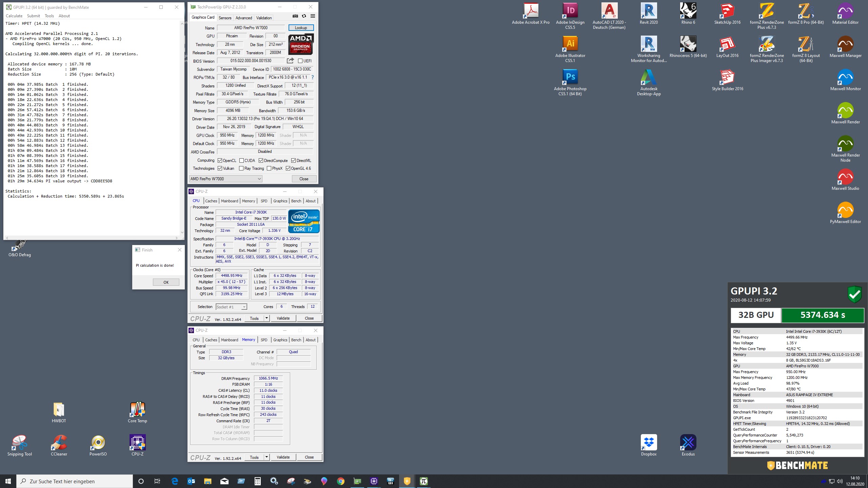Toggle DirectCompute checkbox in GPU-Z
Screen dimensions: 868x488
click(261, 161)
